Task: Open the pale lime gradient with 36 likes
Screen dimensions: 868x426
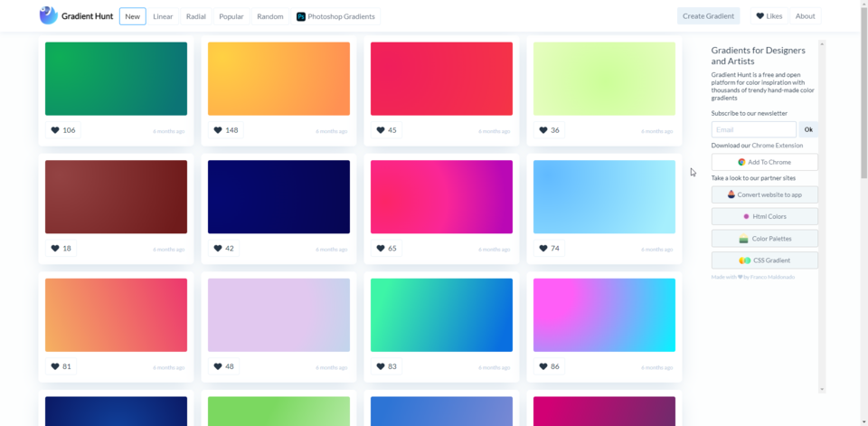Action: (x=605, y=79)
